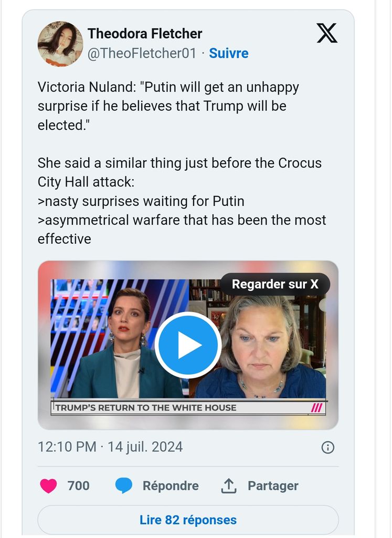Click the Theodora Fletcher display name

(145, 34)
